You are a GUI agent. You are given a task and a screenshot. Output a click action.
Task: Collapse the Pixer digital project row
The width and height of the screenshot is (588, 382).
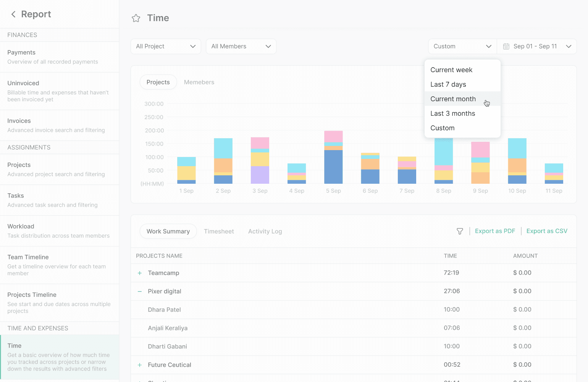tap(140, 291)
